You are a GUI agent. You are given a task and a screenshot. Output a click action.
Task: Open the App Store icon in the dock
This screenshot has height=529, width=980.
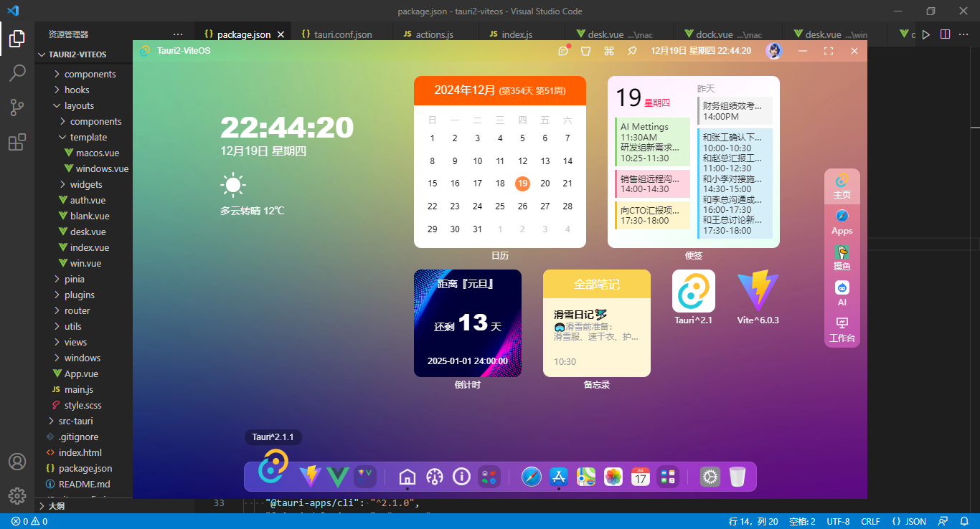[x=558, y=476]
